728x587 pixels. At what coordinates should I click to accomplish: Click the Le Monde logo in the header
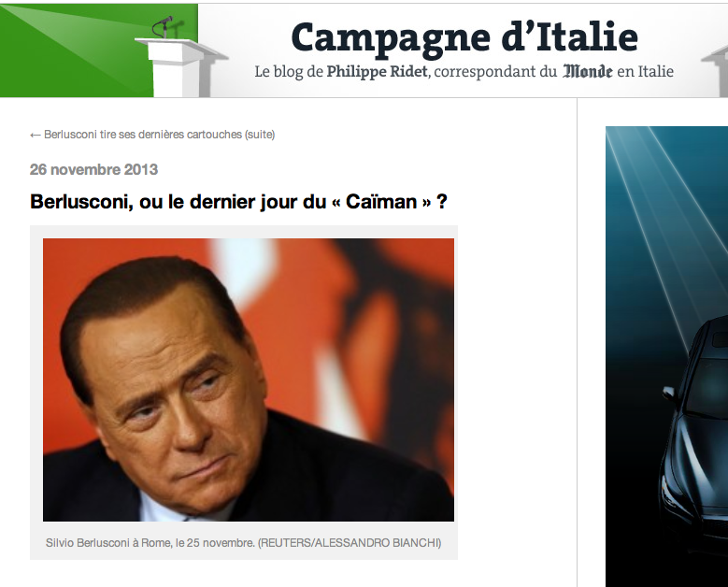(587, 72)
